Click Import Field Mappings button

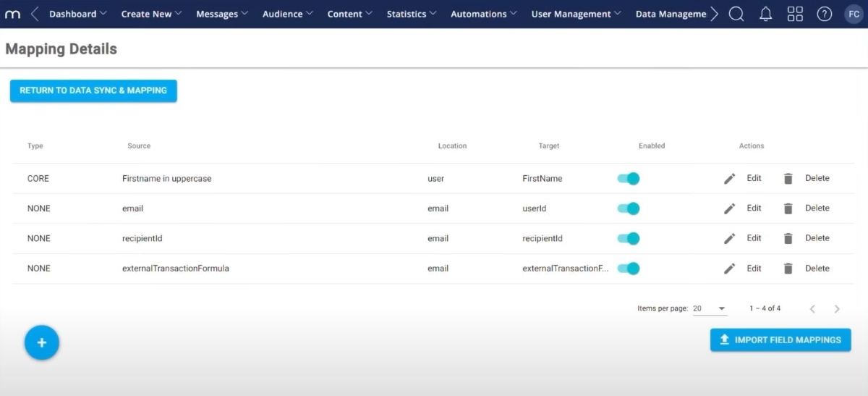780,340
